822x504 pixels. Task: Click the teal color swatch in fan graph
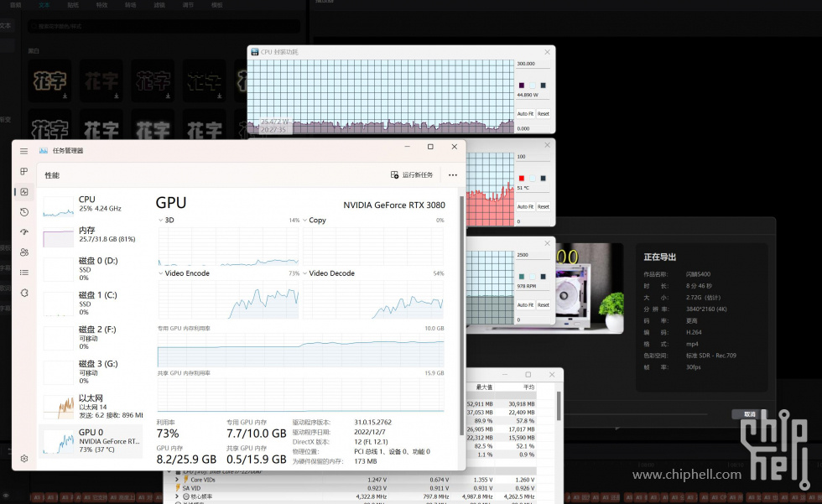tap(522, 276)
